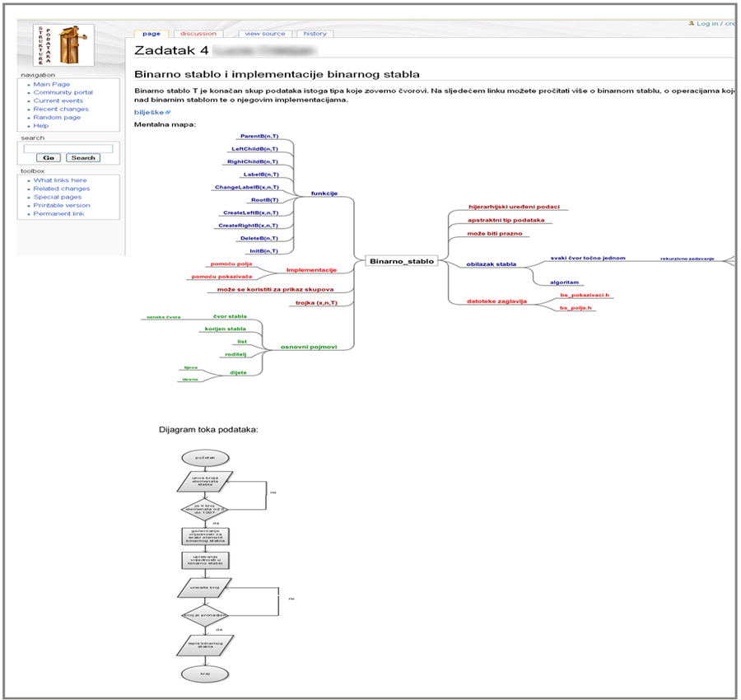Click the 'može biti prazno' node
The image size is (741, 700).
coord(494,234)
